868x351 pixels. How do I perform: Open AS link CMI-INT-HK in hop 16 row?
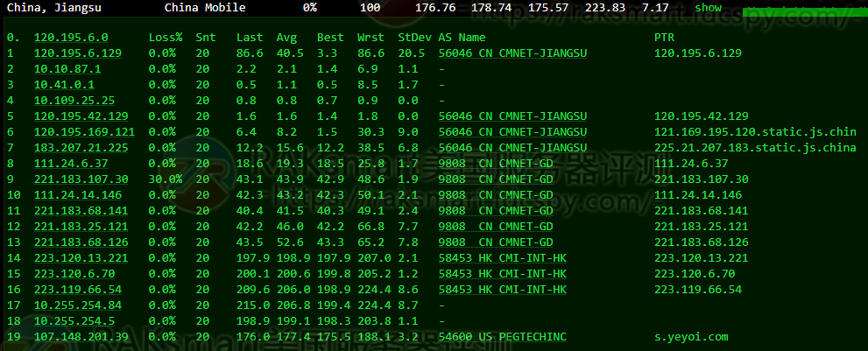point(503,290)
